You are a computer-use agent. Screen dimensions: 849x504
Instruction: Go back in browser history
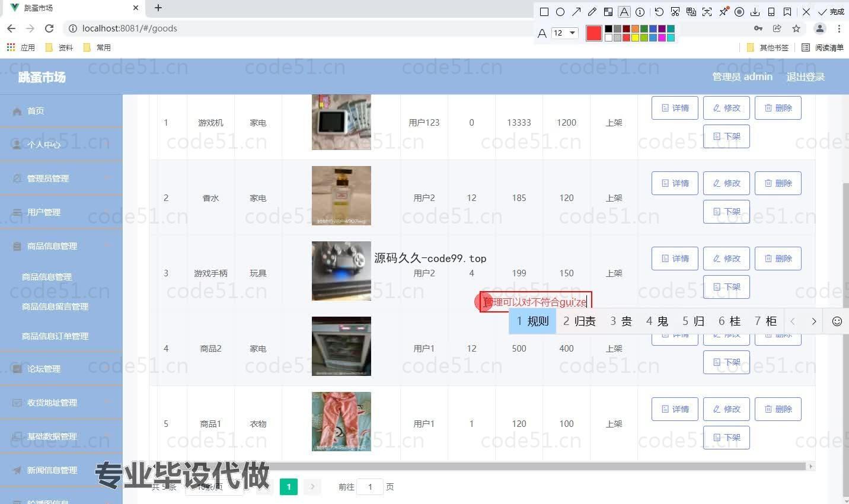pos(11,28)
